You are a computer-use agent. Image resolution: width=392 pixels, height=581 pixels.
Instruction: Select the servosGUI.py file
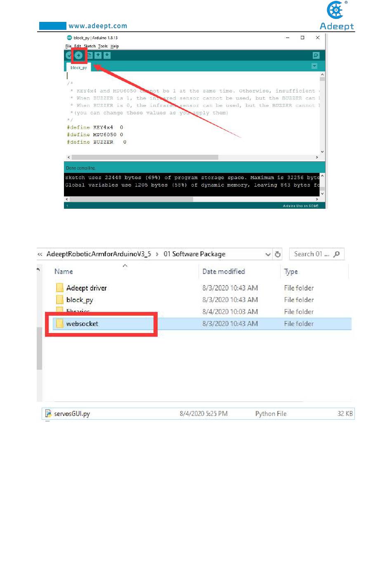point(72,414)
